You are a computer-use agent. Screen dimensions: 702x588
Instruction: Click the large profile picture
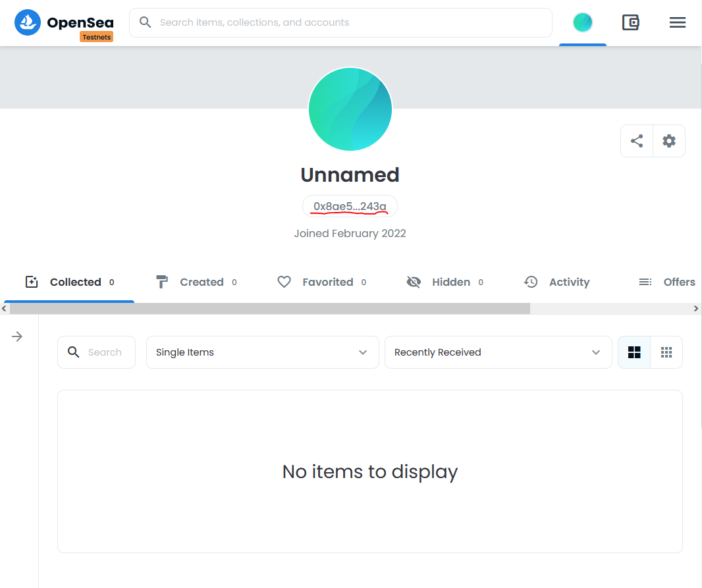[x=350, y=109]
